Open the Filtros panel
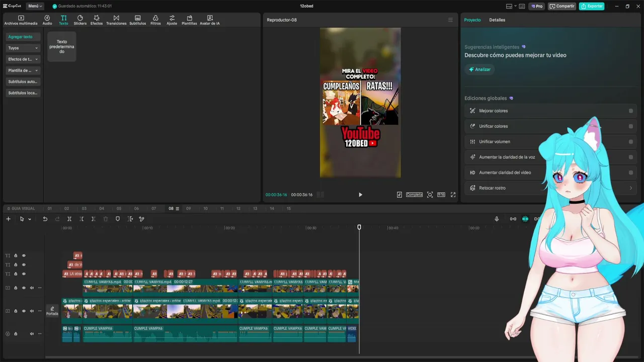Screen dimensions: 644x362 155,20
